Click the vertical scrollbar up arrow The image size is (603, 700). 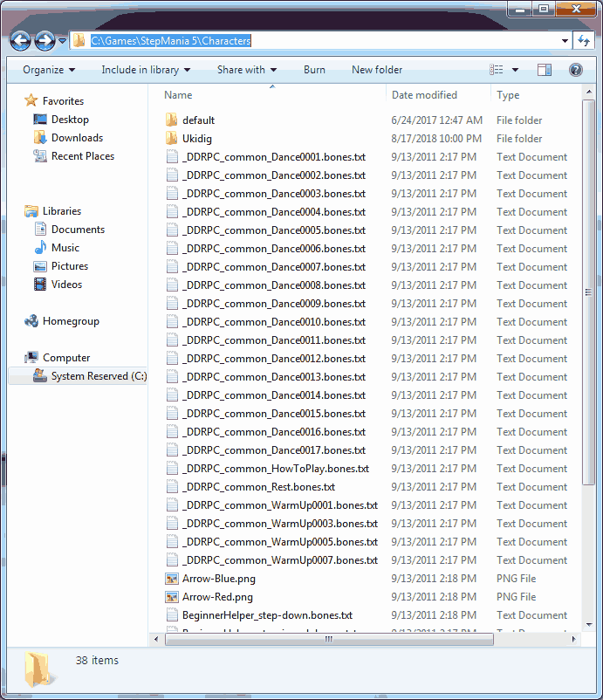pyautogui.click(x=589, y=92)
